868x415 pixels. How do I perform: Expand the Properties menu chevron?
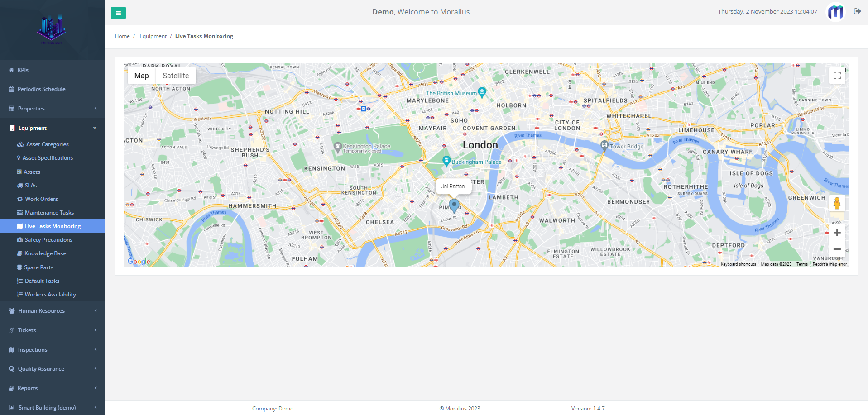click(96, 109)
